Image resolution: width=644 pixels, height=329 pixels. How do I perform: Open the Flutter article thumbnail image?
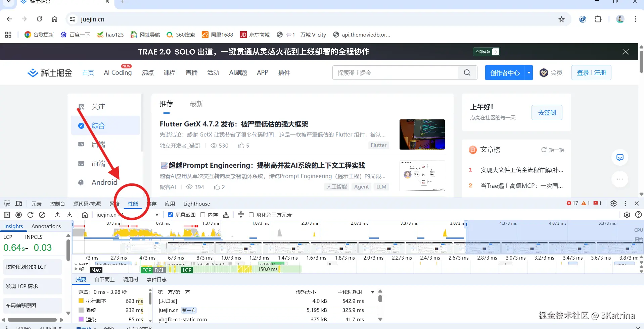(422, 134)
